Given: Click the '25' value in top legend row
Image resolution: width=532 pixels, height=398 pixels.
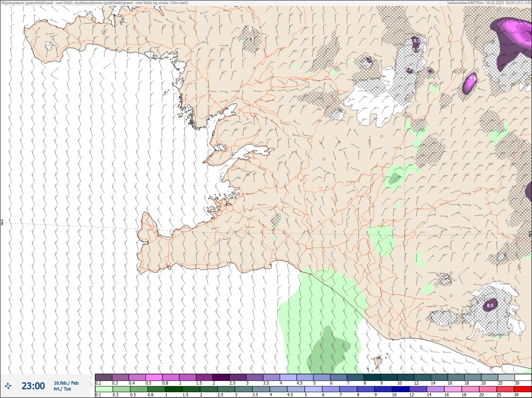Looking at the screenshot, I should coord(500,383).
